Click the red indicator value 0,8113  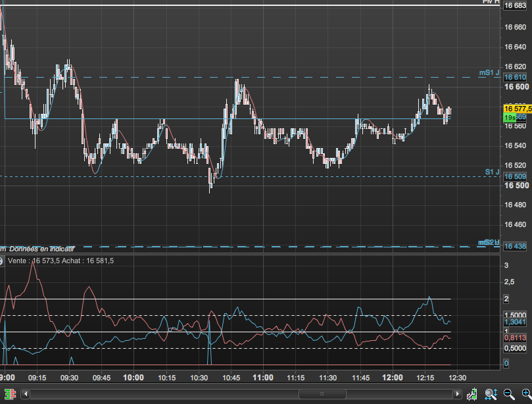pyautogui.click(x=515, y=338)
